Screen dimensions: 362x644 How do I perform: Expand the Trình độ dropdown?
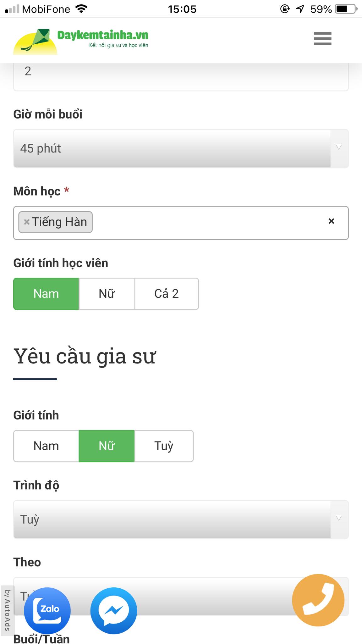pos(181,519)
